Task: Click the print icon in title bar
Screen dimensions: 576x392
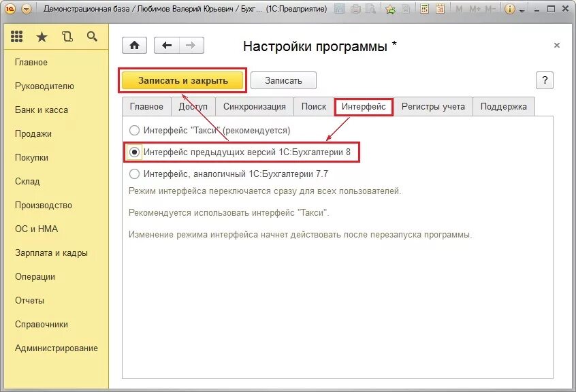Action: point(355,9)
